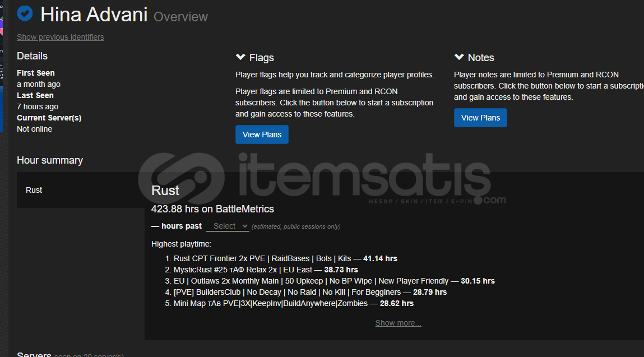This screenshot has height=357, width=644.
Task: Collapse the Notes section chevron
Action: point(459,57)
